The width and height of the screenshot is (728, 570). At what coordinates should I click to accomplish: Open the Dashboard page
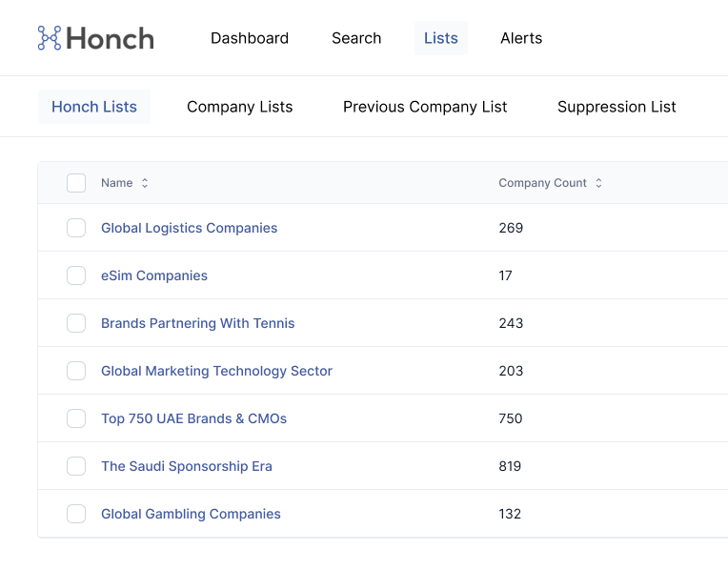[x=250, y=38]
